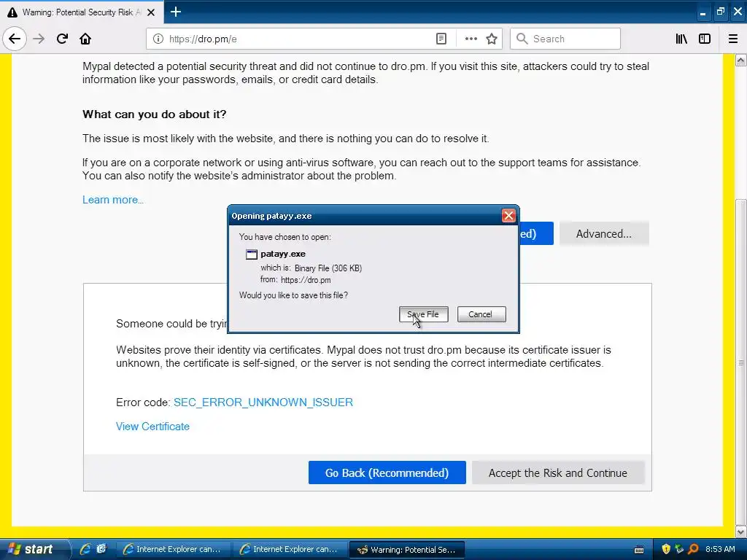Open the security shield tray icon
Viewport: 747px width, 560px height.
tap(665, 549)
